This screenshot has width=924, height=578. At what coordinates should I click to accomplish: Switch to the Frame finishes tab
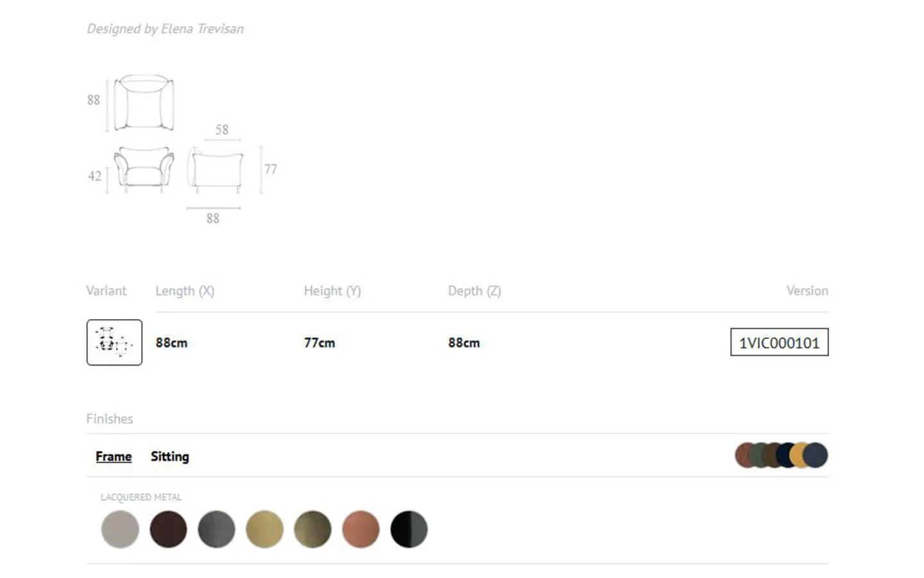pyautogui.click(x=114, y=457)
